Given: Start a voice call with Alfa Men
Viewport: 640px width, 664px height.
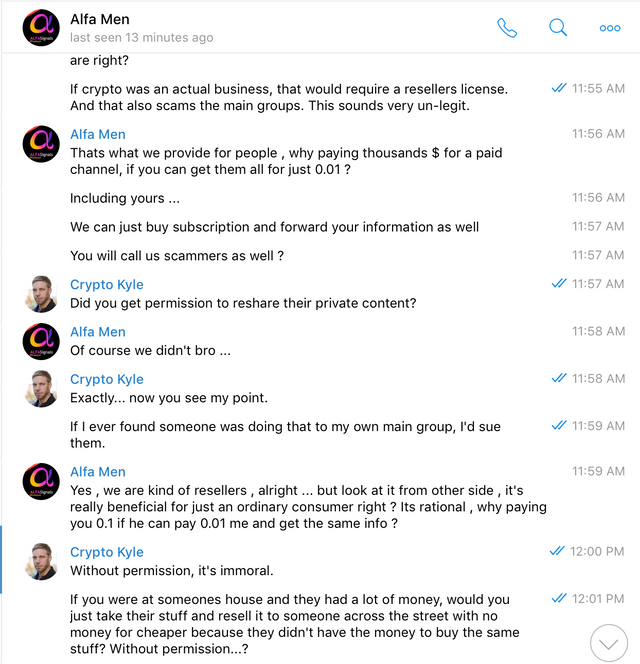Looking at the screenshot, I should point(507,28).
